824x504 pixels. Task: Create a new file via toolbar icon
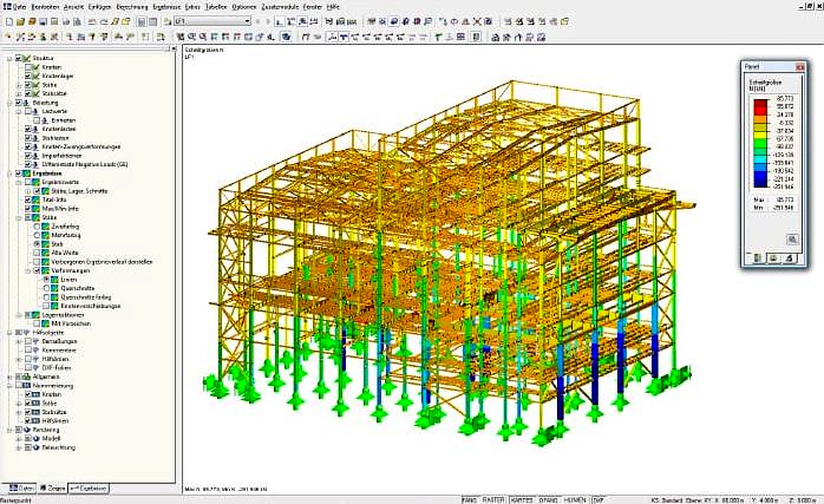[x=9, y=22]
